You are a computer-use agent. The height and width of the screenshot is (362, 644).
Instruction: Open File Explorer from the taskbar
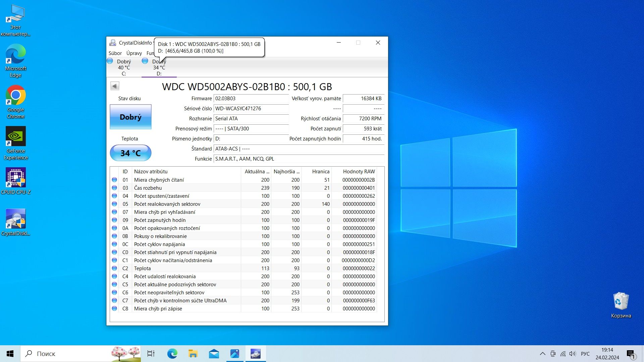[193, 354]
